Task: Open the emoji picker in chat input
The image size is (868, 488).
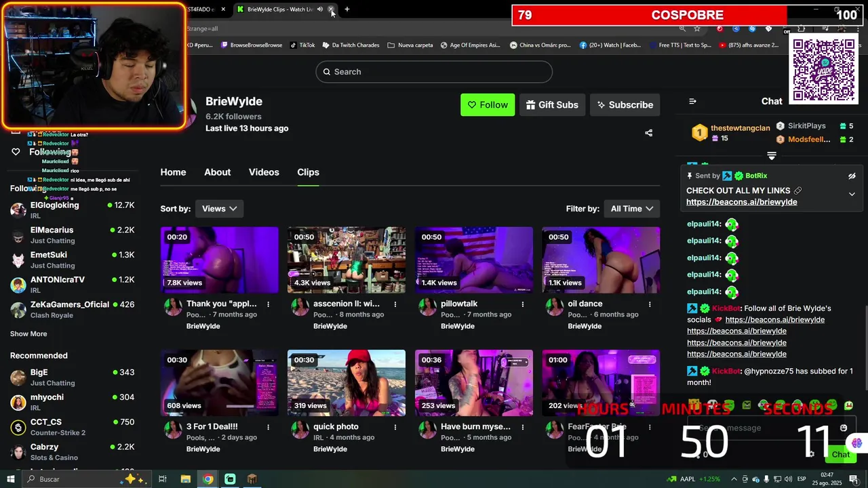Action: click(x=844, y=428)
